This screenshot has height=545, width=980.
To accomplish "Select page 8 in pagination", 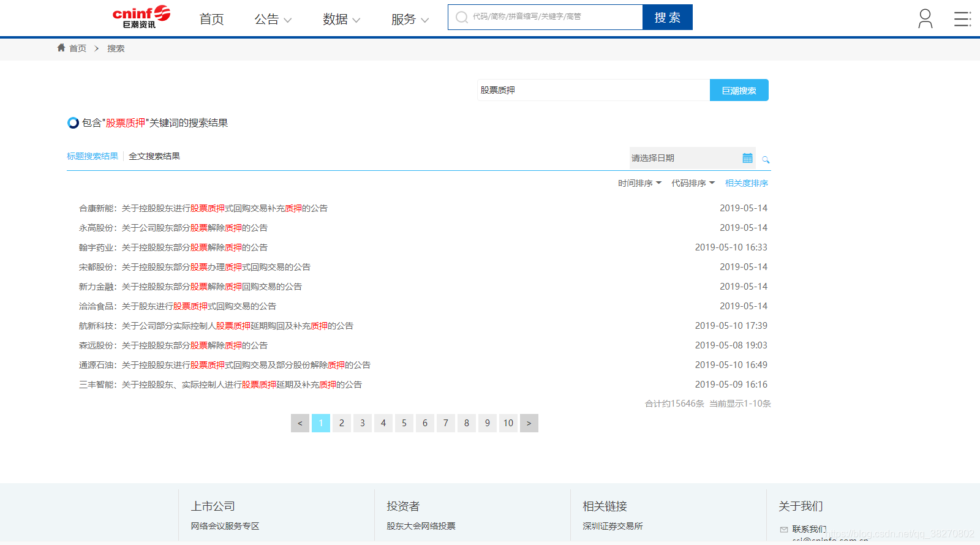I will [467, 423].
